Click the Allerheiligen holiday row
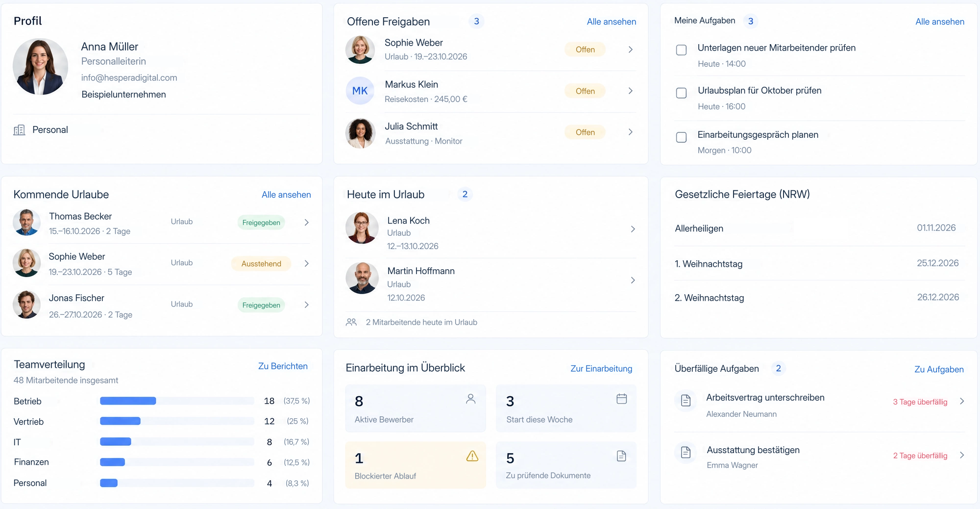The height and width of the screenshot is (509, 980). pos(819,229)
